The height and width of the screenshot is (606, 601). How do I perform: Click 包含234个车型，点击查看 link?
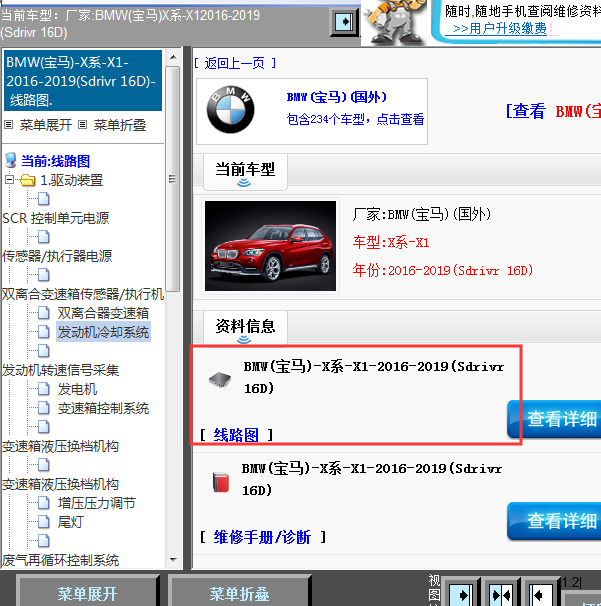355,119
